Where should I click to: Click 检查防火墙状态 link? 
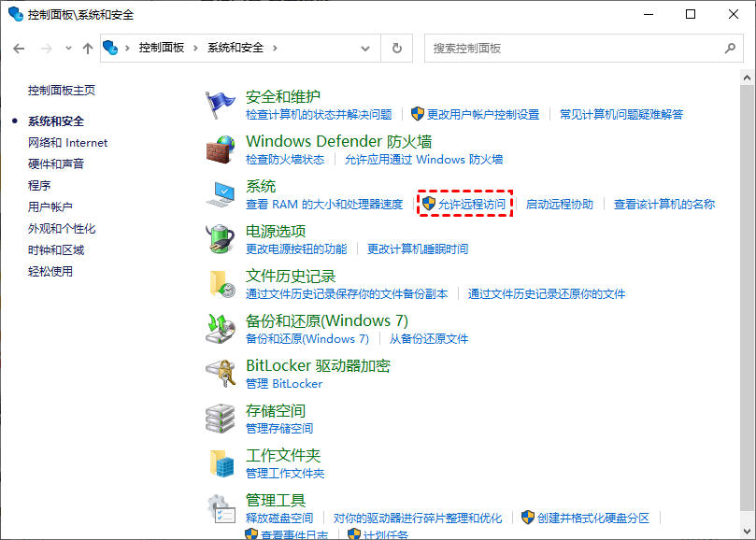[285, 159]
